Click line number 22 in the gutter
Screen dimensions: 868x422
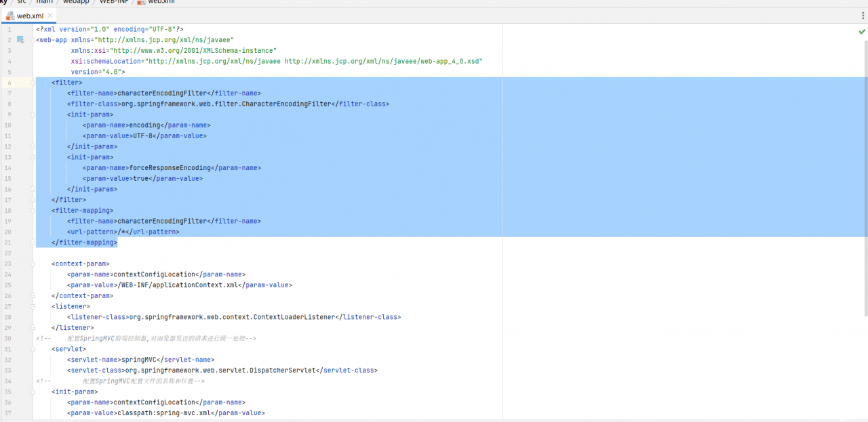pyautogui.click(x=7, y=253)
